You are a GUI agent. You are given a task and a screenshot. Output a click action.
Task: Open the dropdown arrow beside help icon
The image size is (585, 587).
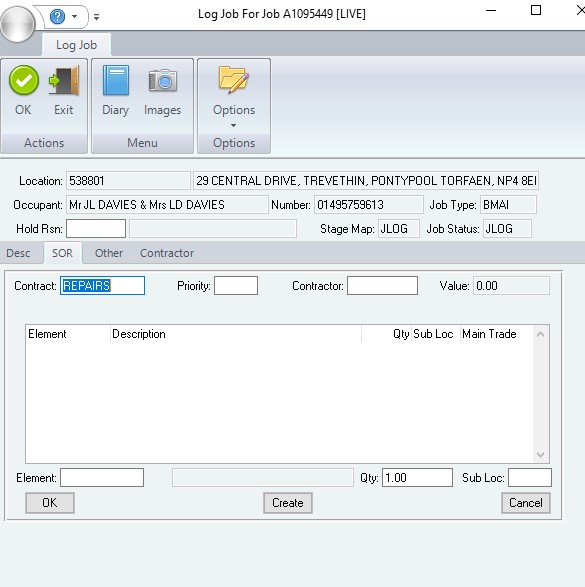(74, 16)
